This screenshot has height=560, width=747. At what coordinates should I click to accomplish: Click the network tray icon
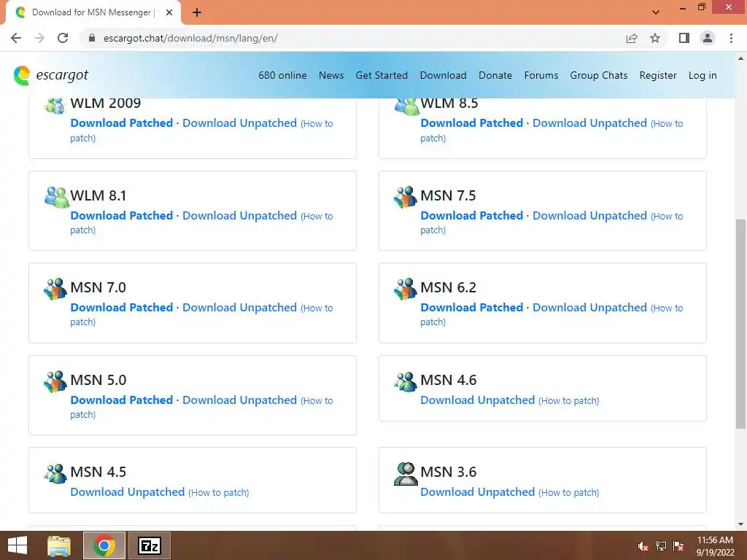(661, 546)
